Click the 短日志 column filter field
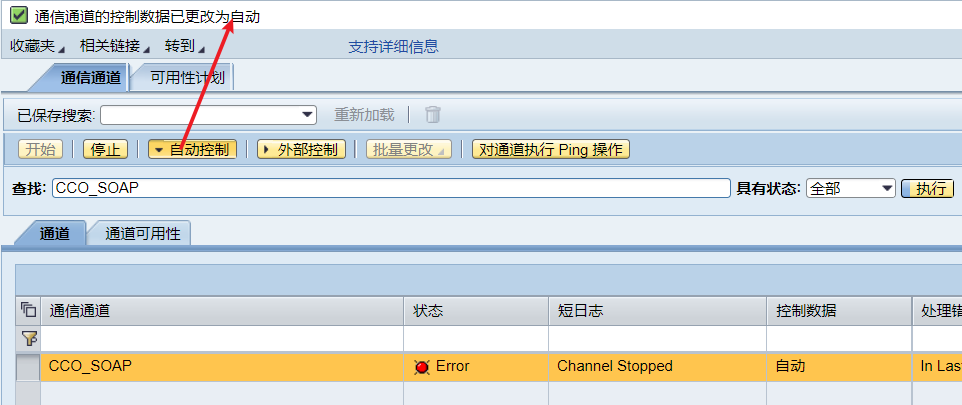Image resolution: width=962 pixels, height=405 pixels. click(x=658, y=338)
